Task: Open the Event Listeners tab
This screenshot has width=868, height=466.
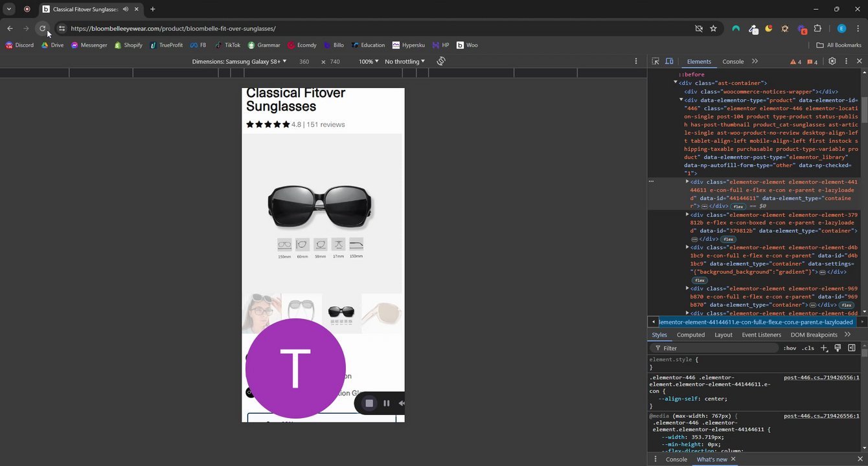Action: tap(762, 335)
